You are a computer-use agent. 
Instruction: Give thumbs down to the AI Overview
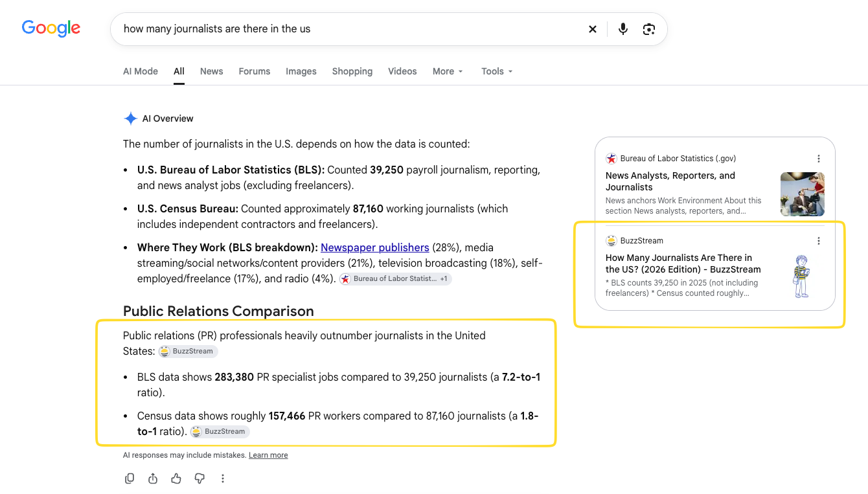click(200, 478)
